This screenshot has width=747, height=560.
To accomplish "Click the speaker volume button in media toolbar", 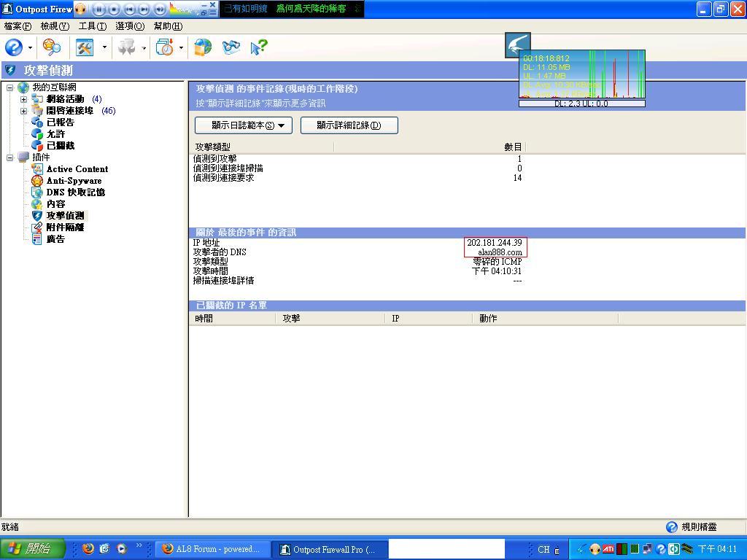I will (x=160, y=9).
